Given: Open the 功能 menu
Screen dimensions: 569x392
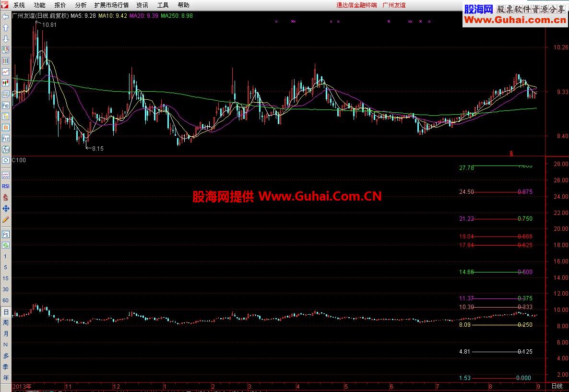Looking at the screenshot, I should click(39, 5).
